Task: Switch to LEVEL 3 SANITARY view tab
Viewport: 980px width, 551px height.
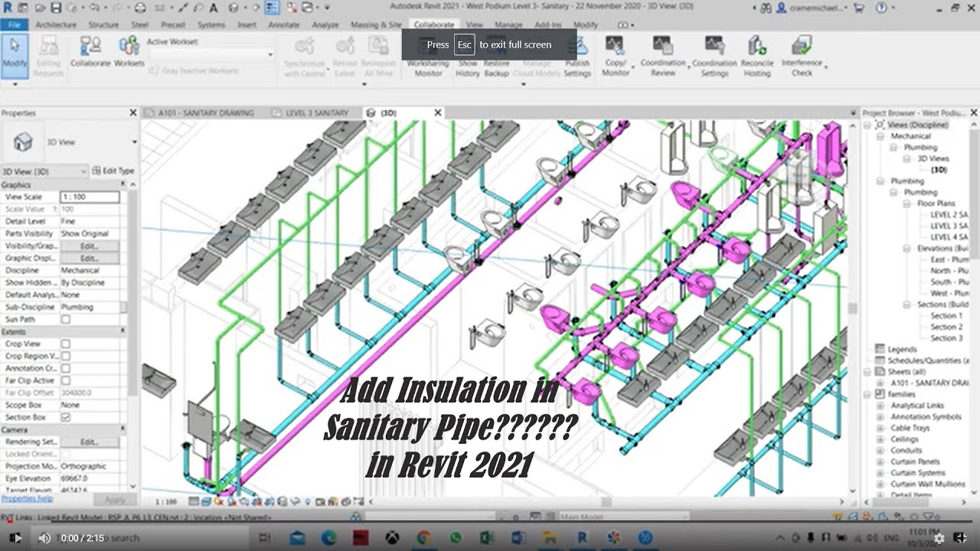Action: point(316,112)
